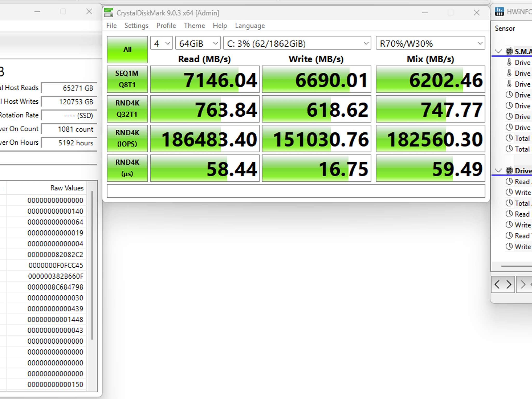Click clock icon next to first Total sensor
The image size is (532, 399).
(x=509, y=138)
